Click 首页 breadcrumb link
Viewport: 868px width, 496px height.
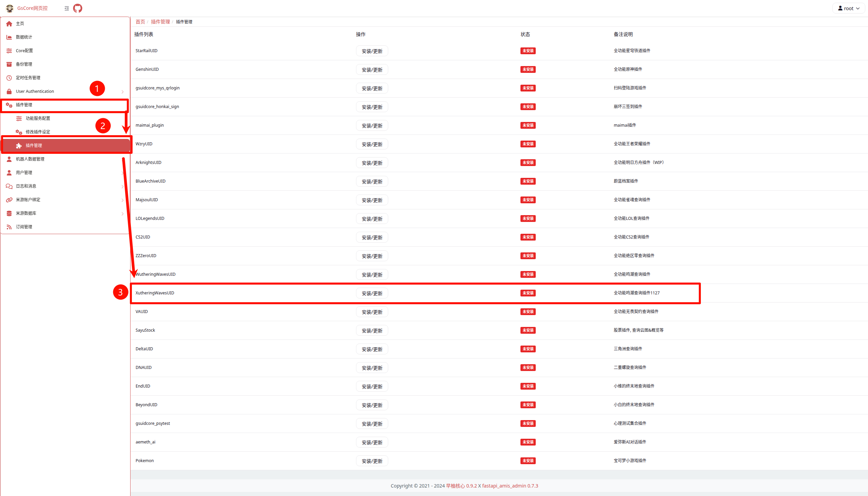(140, 22)
